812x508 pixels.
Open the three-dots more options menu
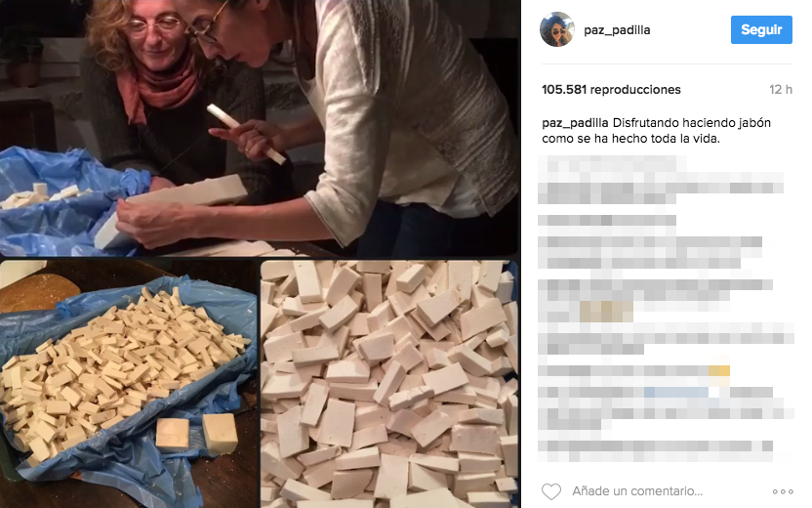[783, 491]
